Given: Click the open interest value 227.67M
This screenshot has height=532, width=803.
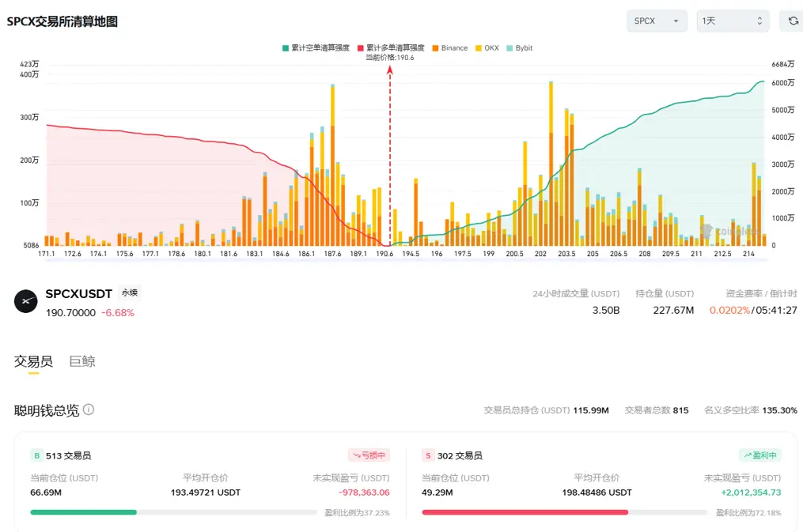Looking at the screenshot, I should (673, 310).
